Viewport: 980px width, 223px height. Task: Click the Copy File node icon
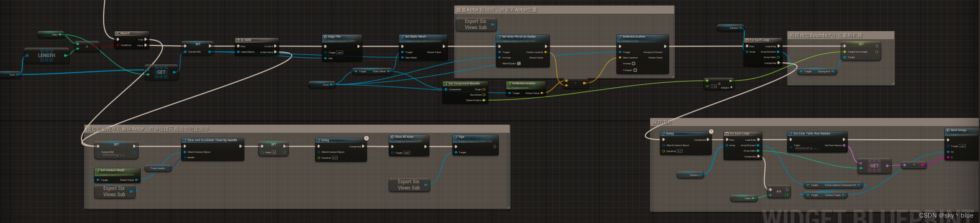(x=326, y=37)
